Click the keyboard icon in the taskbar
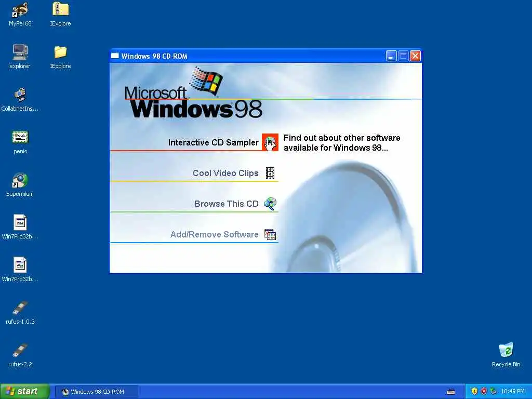532x399 pixels. (451, 392)
